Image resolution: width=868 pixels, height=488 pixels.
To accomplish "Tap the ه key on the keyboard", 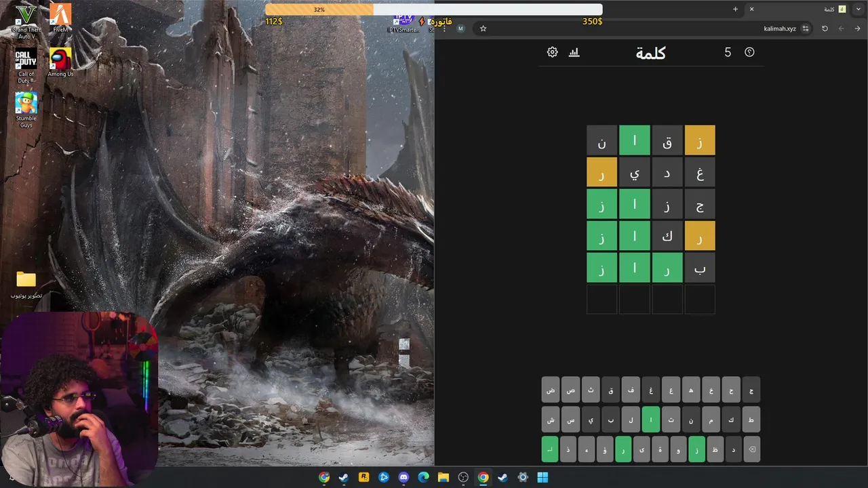I will point(691,390).
